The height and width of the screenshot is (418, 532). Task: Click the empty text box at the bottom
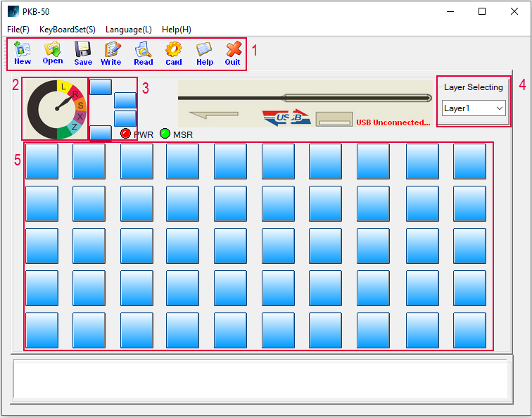tap(260, 380)
